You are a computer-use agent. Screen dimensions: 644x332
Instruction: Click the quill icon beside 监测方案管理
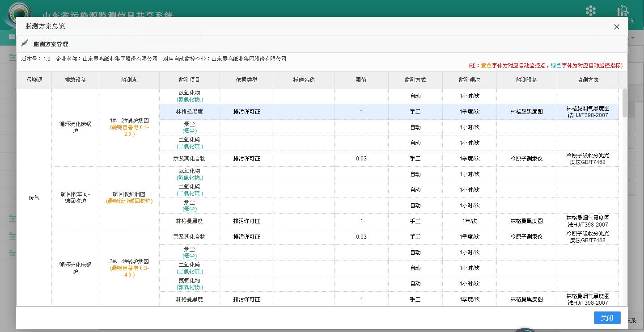point(25,43)
